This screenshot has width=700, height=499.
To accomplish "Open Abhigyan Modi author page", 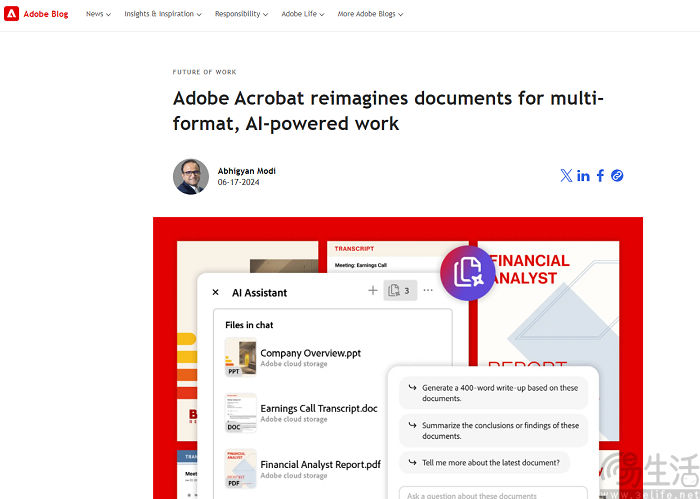I will click(246, 171).
